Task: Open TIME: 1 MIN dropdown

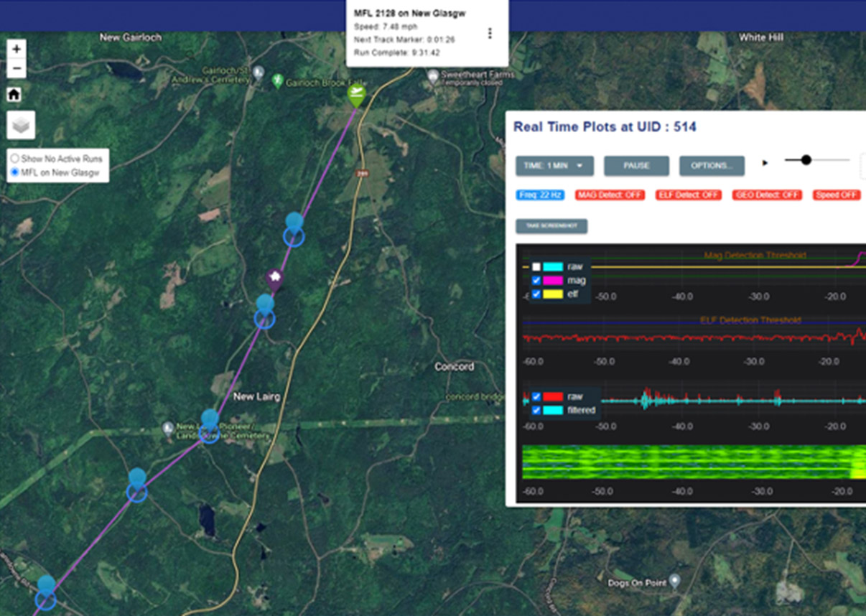Action: coord(554,166)
